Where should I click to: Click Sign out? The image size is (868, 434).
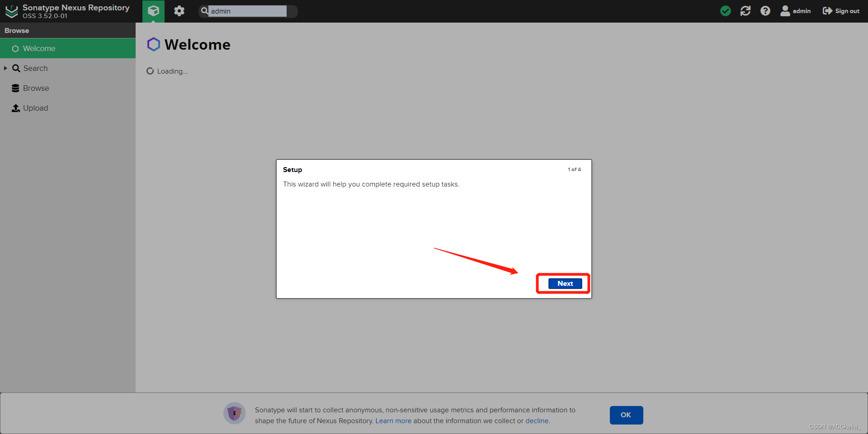pos(841,11)
